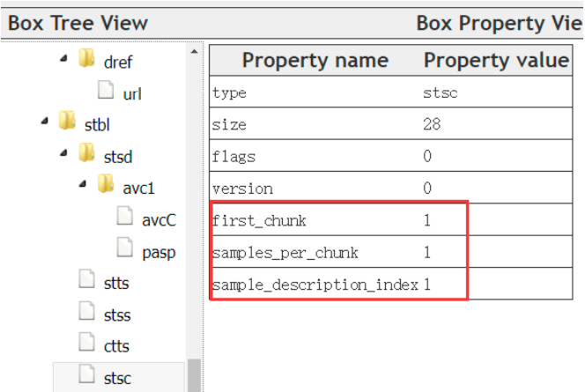Click the samples_per_chunk value '1'
The width and height of the screenshot is (585, 392).
(427, 252)
